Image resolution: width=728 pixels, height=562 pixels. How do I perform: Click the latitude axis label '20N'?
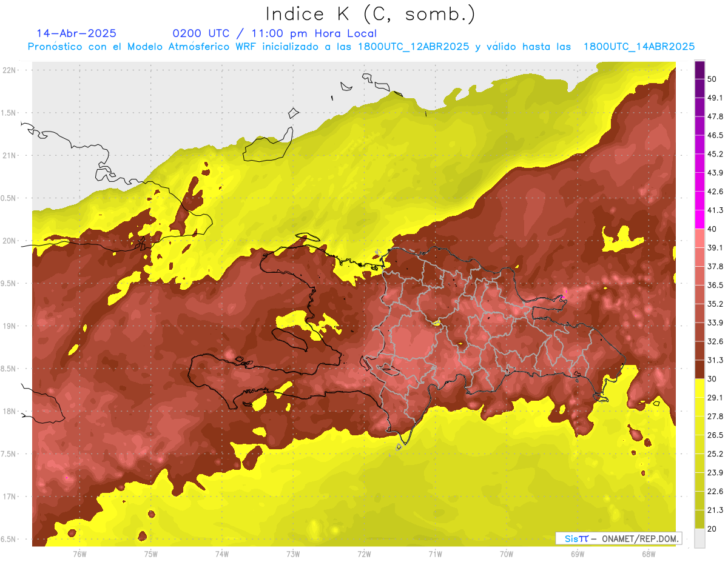point(10,241)
